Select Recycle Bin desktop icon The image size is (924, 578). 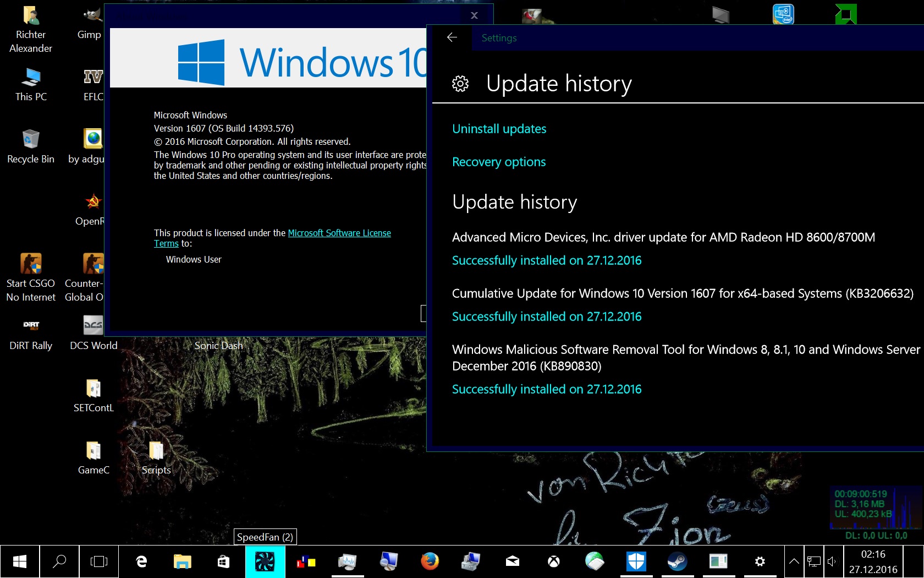pyautogui.click(x=31, y=146)
